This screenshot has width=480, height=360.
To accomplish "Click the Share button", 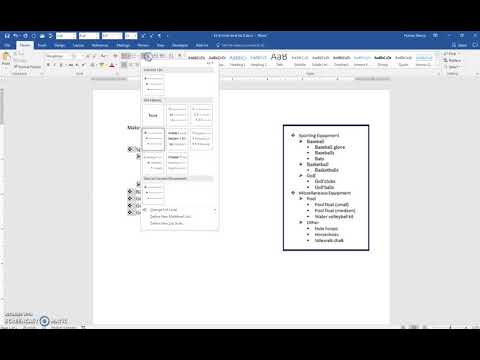I will click(459, 45).
